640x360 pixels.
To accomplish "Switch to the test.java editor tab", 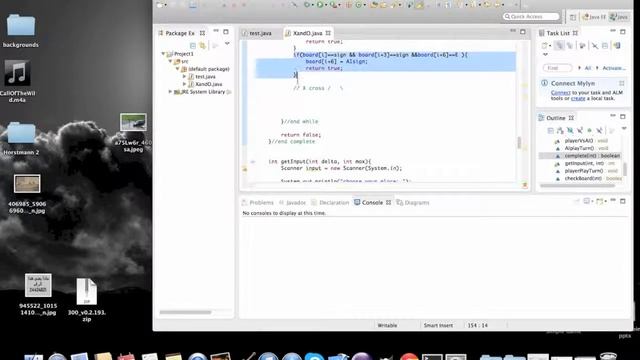I will pyautogui.click(x=260, y=33).
